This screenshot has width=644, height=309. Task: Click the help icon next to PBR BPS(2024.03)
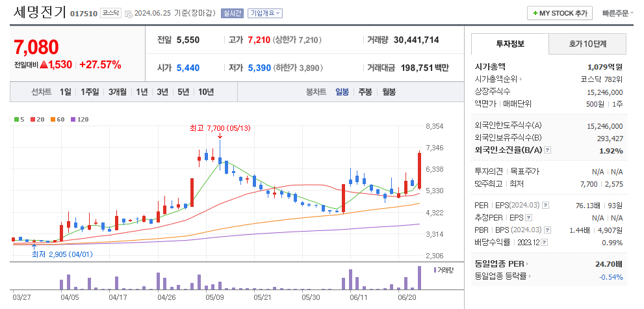[x=547, y=230]
